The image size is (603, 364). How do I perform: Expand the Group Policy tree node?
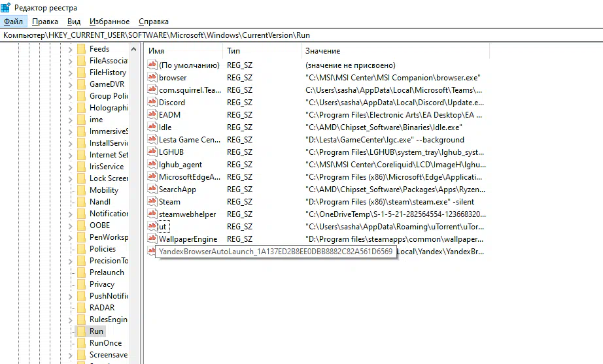tap(70, 97)
